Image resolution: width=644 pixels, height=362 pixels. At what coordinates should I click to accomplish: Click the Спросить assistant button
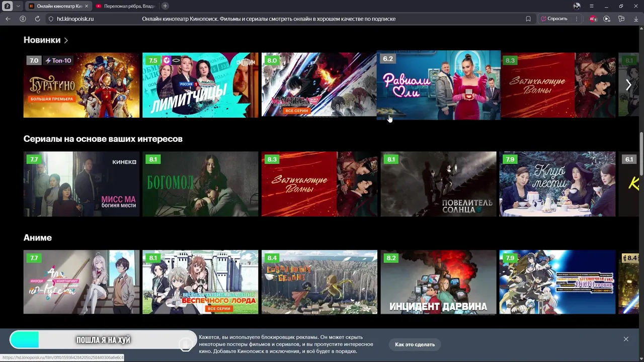point(554,19)
